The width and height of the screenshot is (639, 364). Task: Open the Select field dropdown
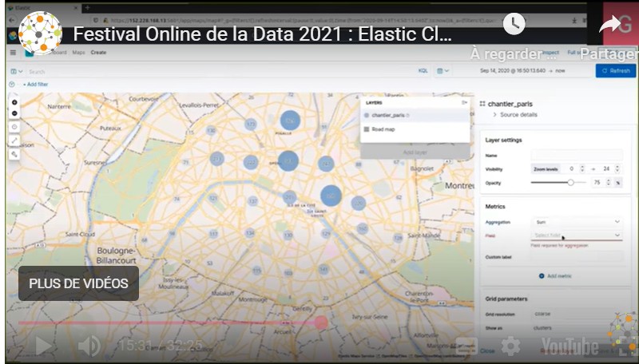click(x=575, y=235)
